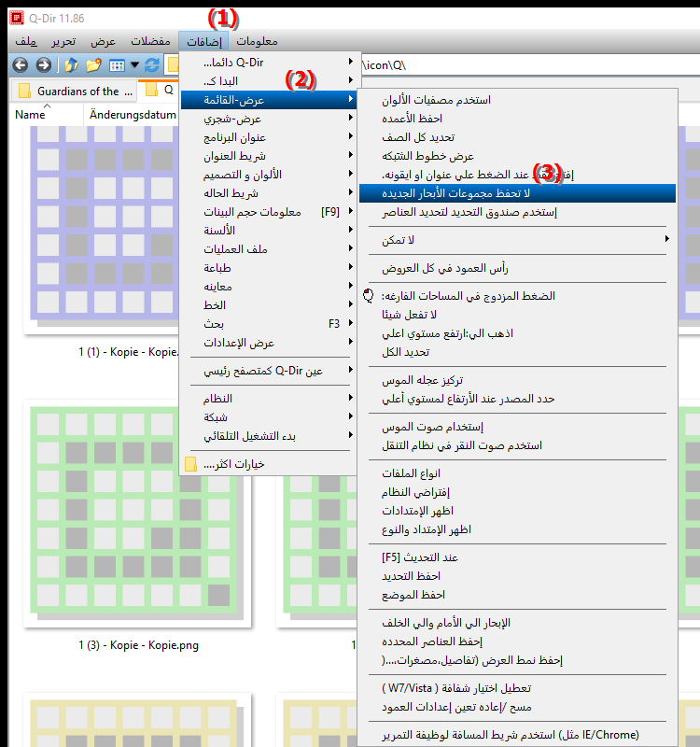Toggle إستخدم صندوق التحديد لتحديد العناصر option

coord(517,212)
